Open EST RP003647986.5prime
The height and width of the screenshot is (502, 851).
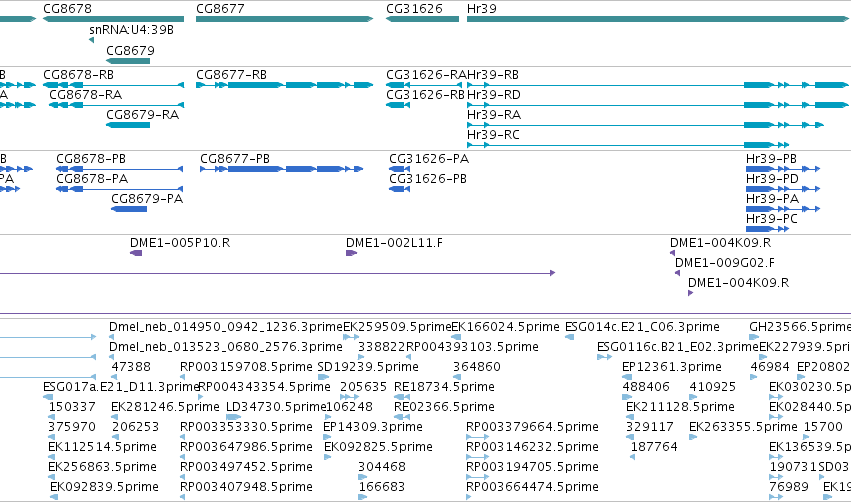pos(246,447)
